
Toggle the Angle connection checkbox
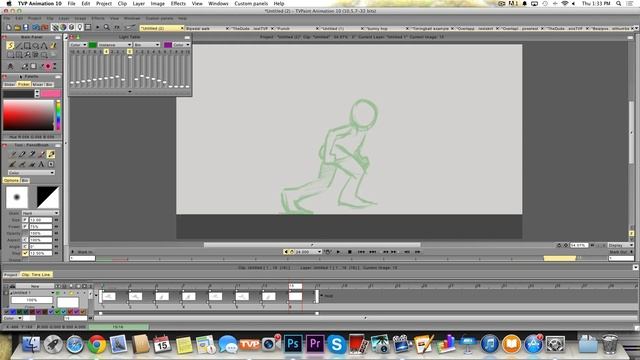25,247
